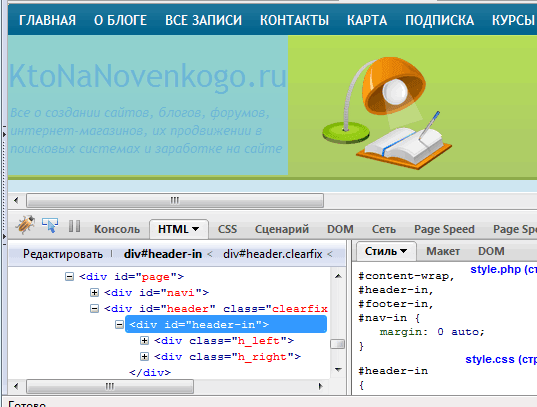Click the HTML panel scroll down arrow
The width and height of the screenshot is (537, 407).
point(338,370)
